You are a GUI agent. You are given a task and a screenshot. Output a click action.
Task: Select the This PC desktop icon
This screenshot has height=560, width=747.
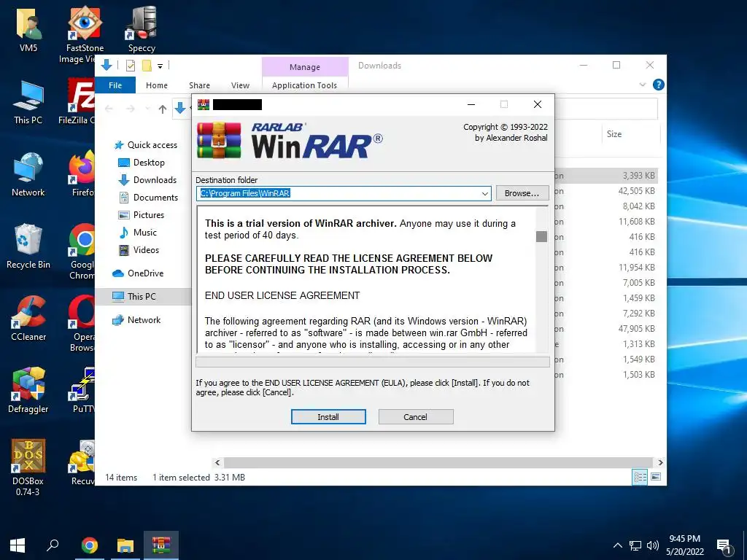pos(28,102)
